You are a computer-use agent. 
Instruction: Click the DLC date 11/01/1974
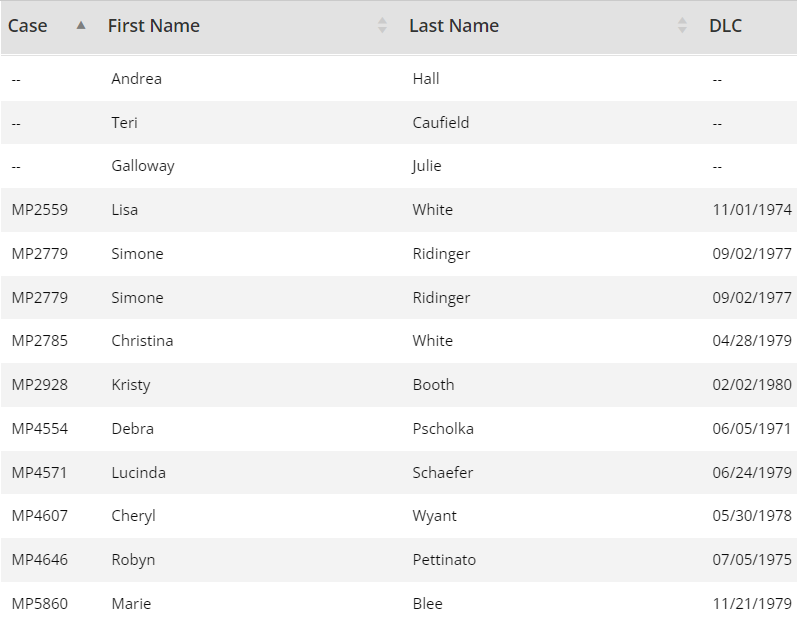click(752, 210)
